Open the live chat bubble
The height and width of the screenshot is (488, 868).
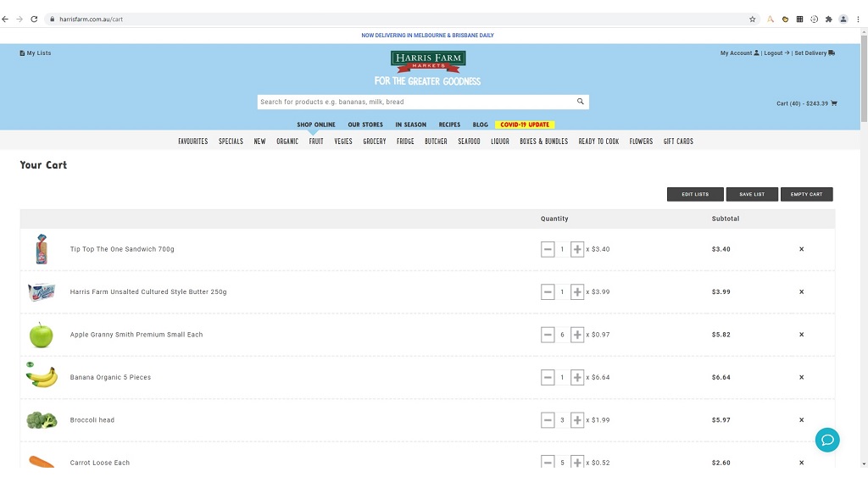pos(826,440)
